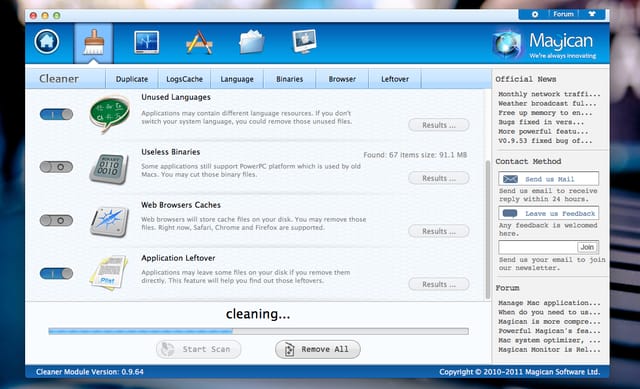640x389 pixels.
Task: Click the envelope icon beside Send us Mail
Action: [x=510, y=179]
